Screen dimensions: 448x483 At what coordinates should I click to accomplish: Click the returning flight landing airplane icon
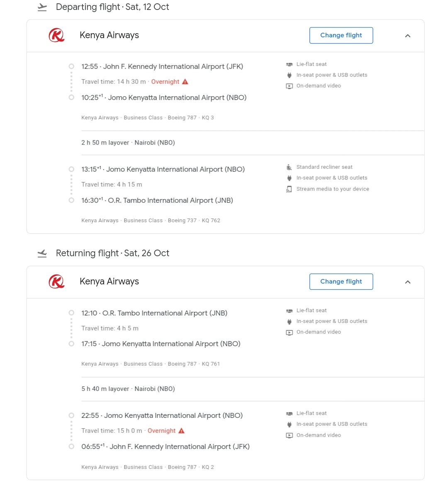click(42, 253)
